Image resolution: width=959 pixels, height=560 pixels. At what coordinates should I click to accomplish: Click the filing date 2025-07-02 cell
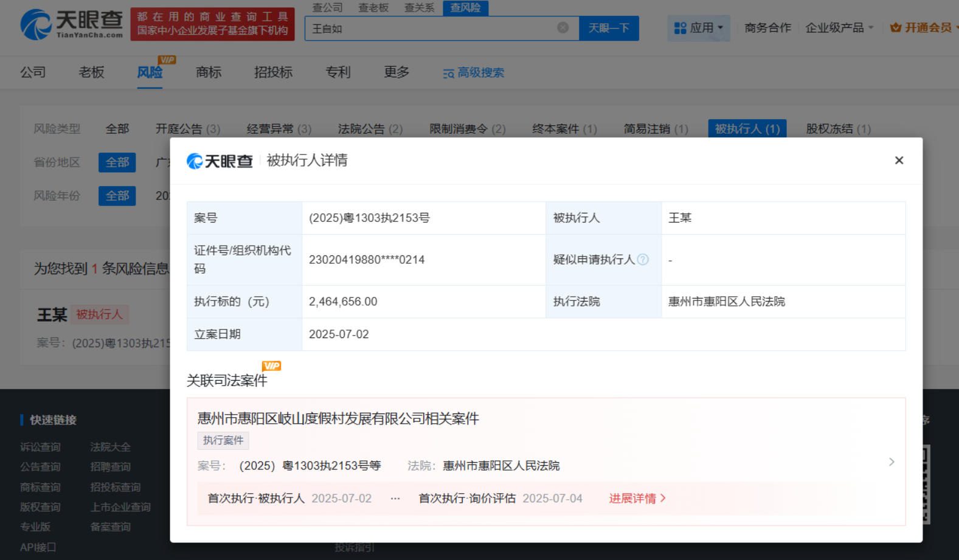(x=603, y=334)
